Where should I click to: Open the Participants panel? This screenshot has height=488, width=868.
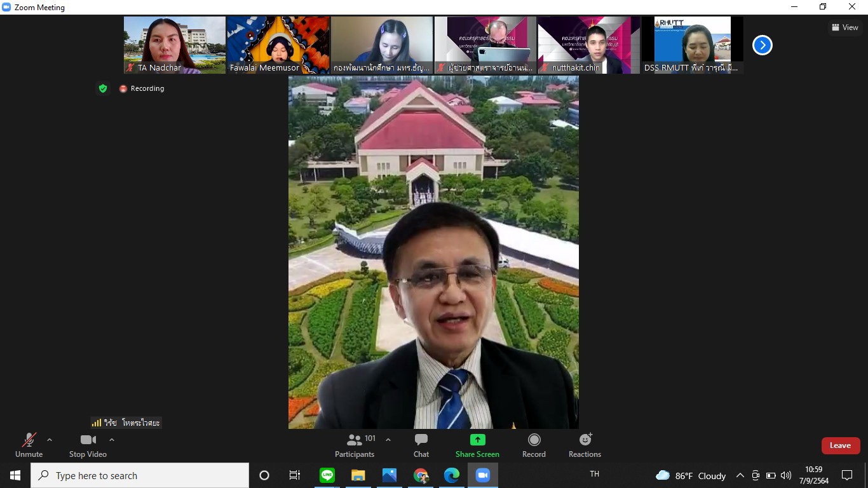click(356, 444)
